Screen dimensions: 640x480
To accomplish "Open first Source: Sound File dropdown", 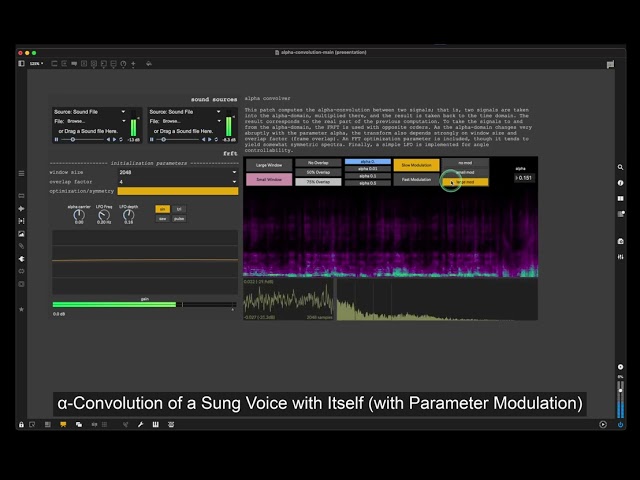I will point(89,111).
